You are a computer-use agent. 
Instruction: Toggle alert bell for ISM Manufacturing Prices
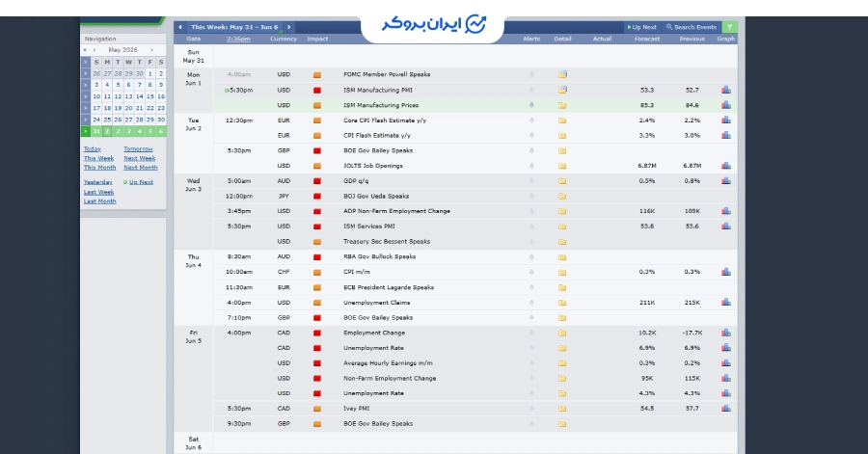tap(531, 105)
